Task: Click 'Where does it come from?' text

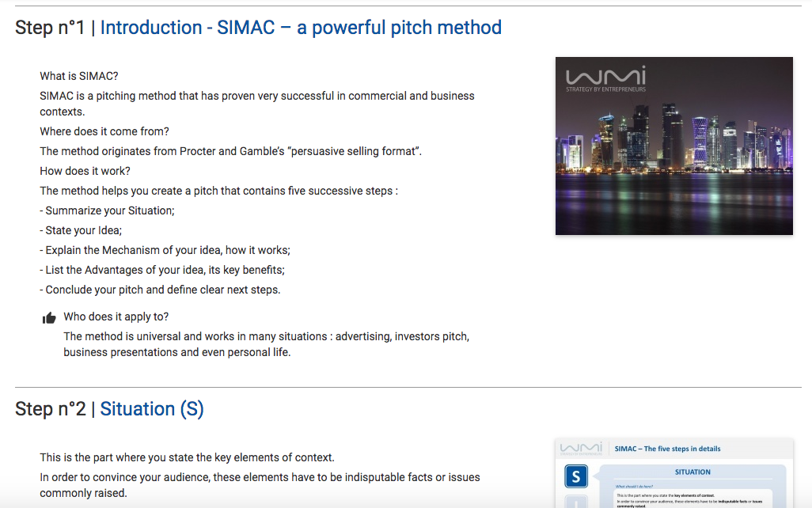Action: point(104,131)
